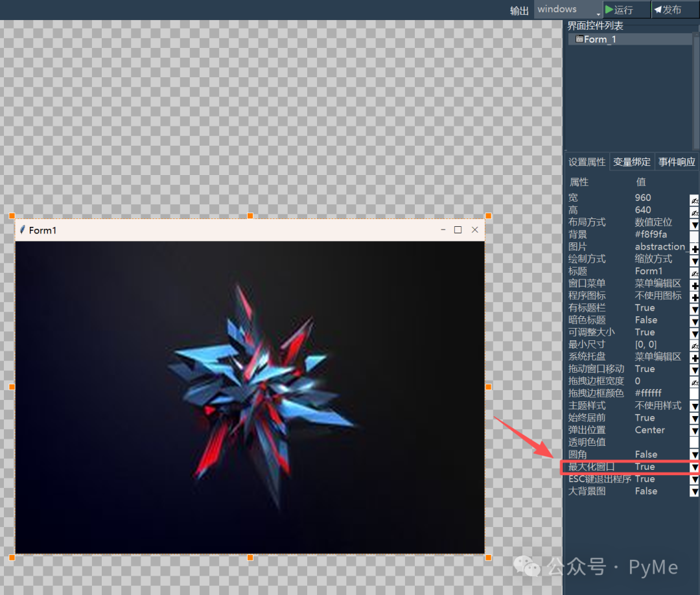
Task: Disable the 最大化窗口 True setting
Action: tap(694, 467)
